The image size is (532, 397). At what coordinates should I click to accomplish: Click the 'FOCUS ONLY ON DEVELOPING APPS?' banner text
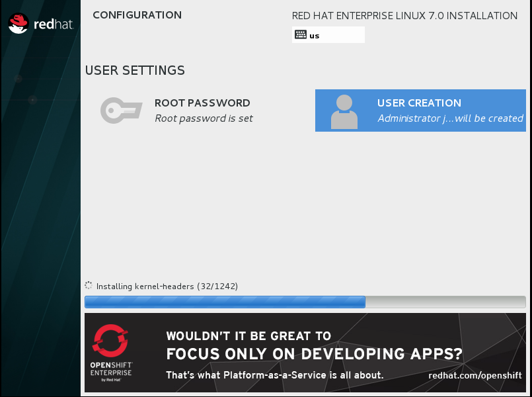(314, 354)
